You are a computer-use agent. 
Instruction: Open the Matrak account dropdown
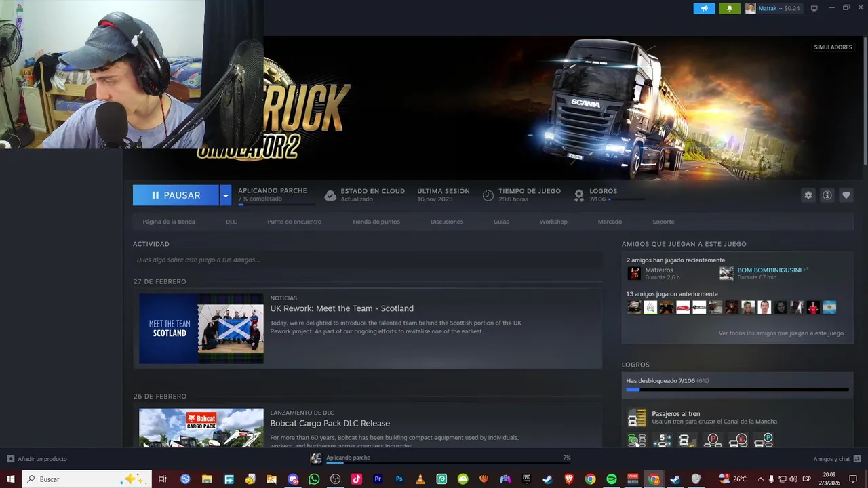pos(773,8)
